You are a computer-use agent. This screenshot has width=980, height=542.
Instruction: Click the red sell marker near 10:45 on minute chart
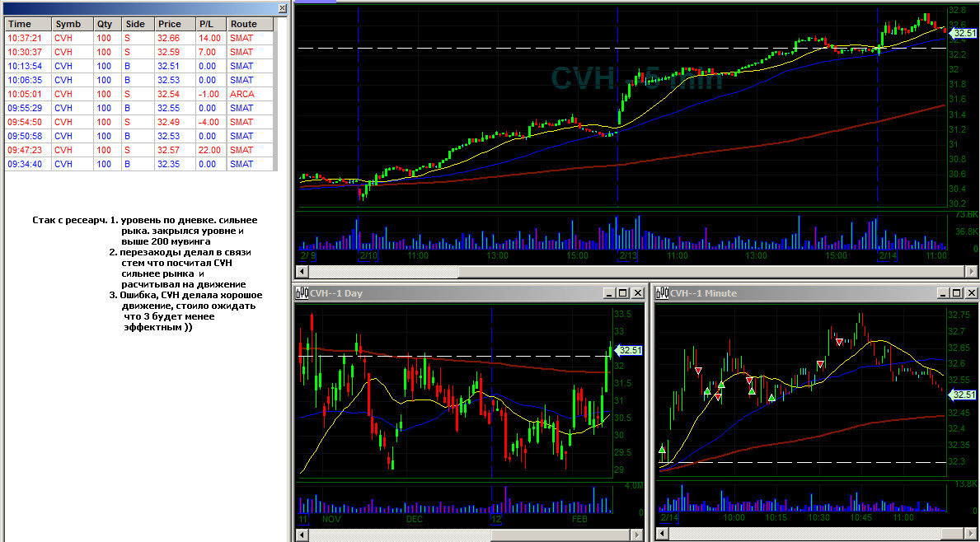pyautogui.click(x=839, y=342)
